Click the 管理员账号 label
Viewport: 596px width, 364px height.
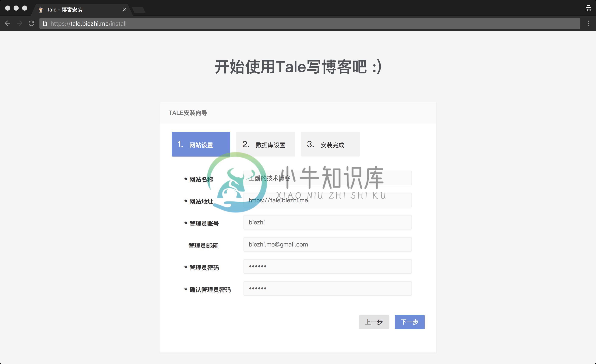[201, 224]
